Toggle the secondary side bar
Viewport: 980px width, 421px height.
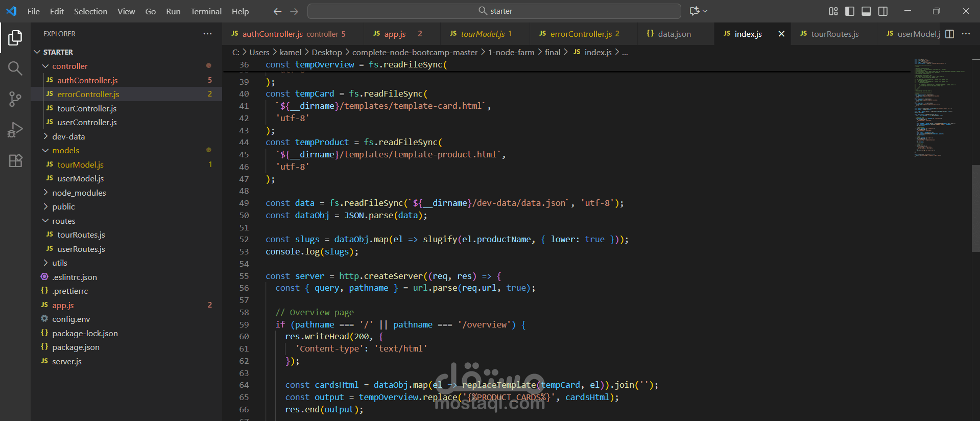pyautogui.click(x=883, y=11)
